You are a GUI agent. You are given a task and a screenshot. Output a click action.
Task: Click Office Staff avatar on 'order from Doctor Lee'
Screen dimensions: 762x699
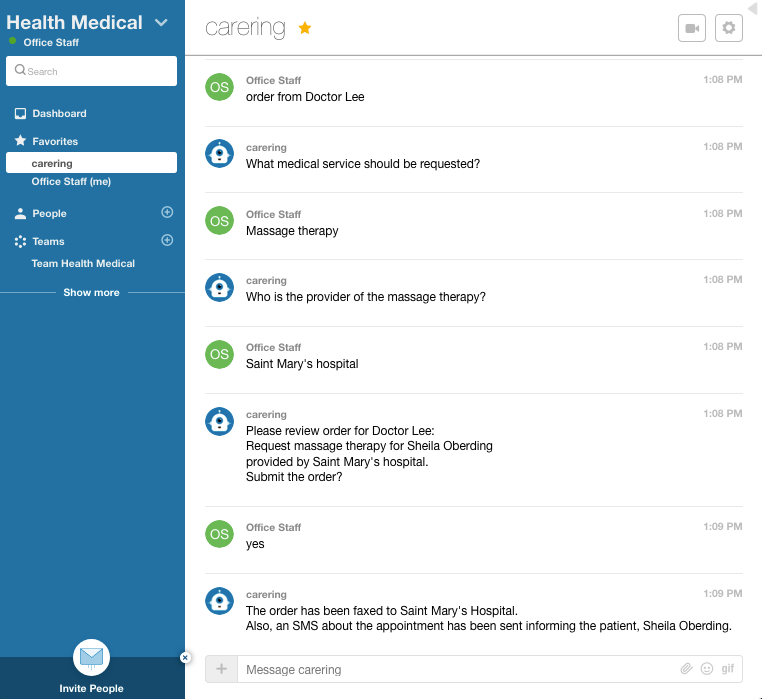[x=219, y=87]
